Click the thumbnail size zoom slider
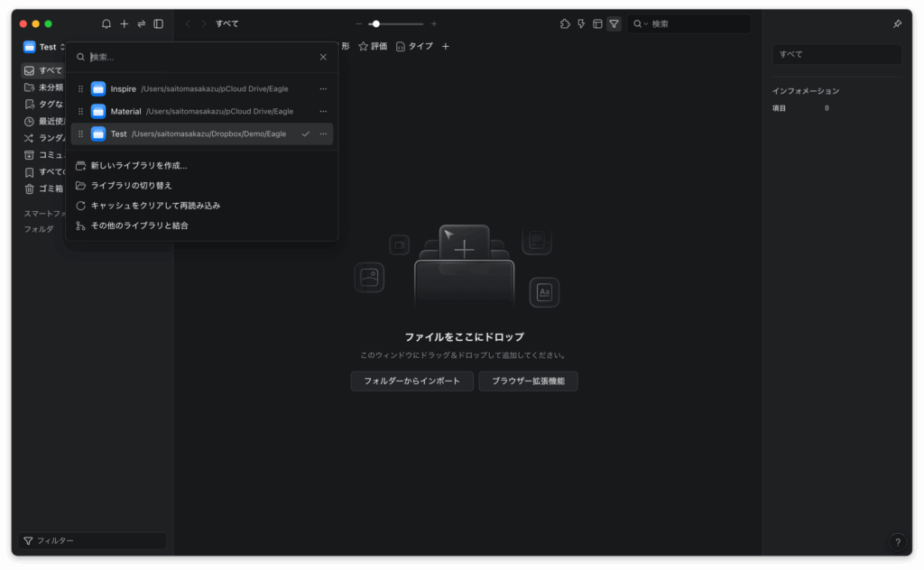The height and width of the screenshot is (570, 924). pos(395,23)
